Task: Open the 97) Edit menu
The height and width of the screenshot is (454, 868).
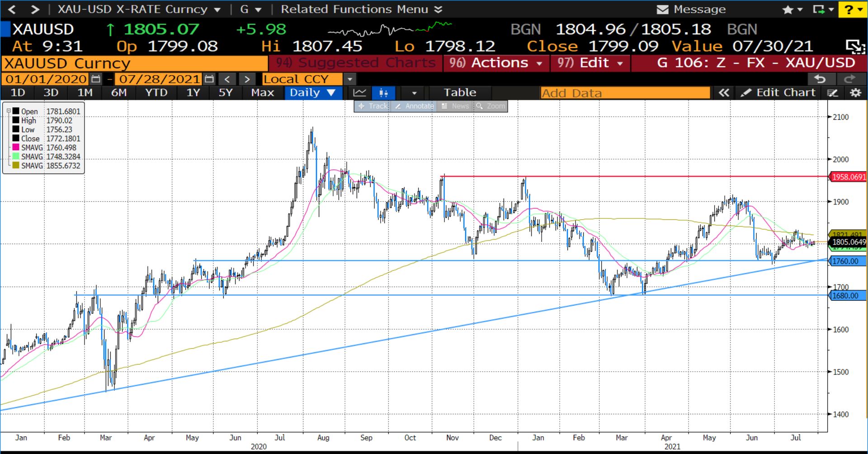Action: click(x=590, y=63)
